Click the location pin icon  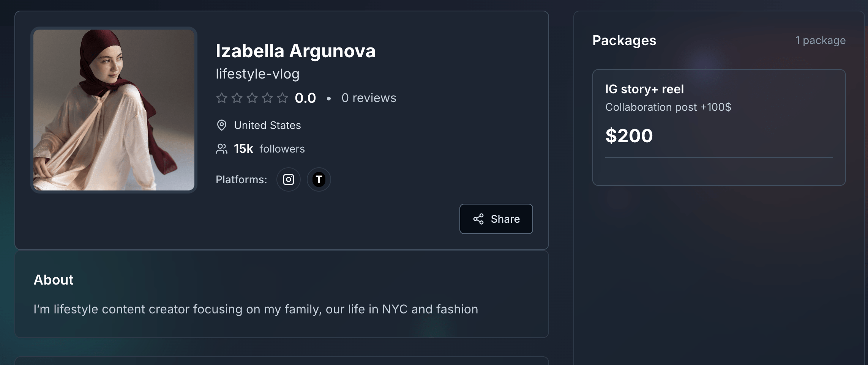pos(221,125)
